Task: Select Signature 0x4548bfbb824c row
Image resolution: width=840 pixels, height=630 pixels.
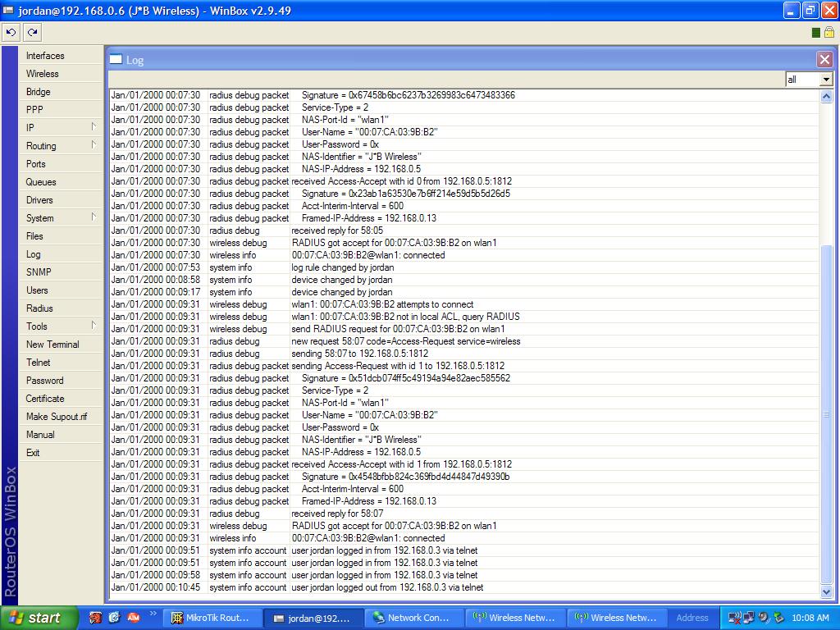Action: click(464, 477)
